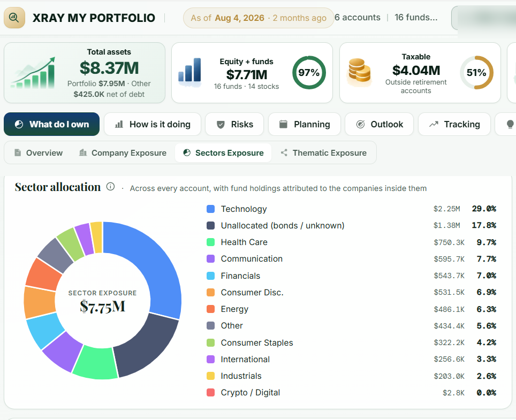Click the Financials legend label
Viewport: 516px width, 420px height.
point(240,276)
